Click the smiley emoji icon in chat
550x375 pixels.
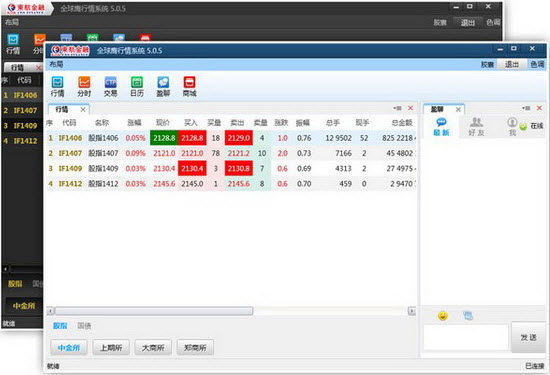(x=443, y=316)
